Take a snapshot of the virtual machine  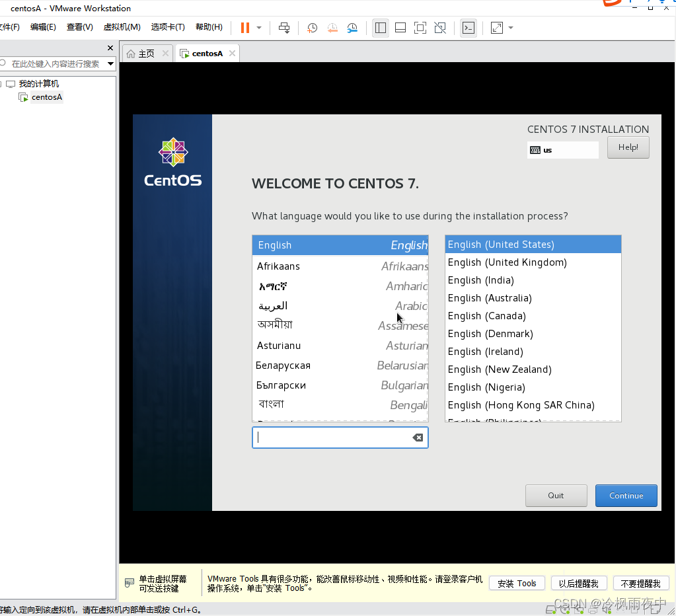[312, 28]
